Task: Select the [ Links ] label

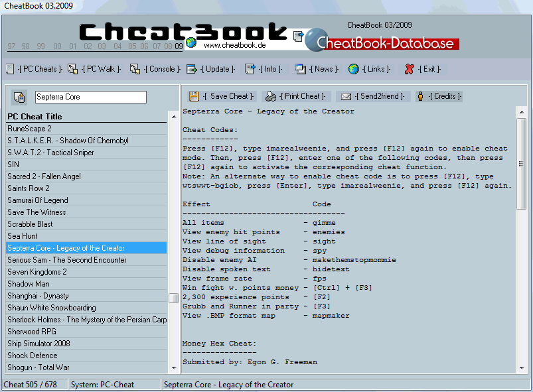Action: 376,69
